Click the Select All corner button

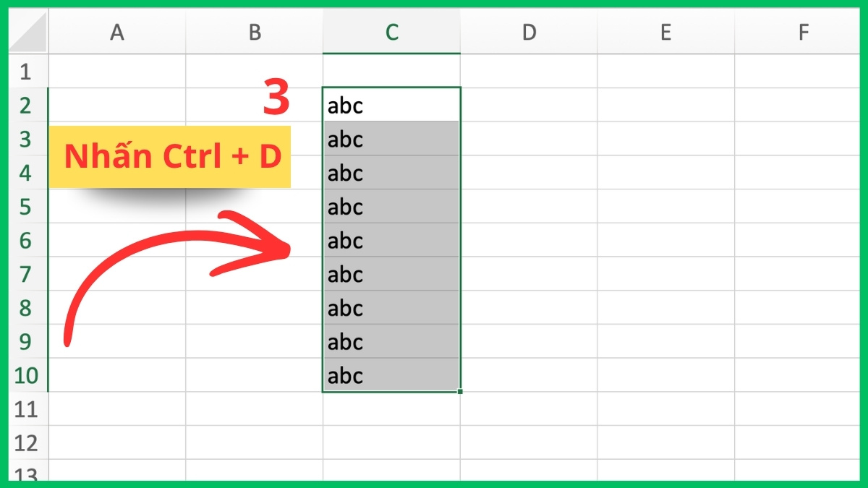pos(27,33)
